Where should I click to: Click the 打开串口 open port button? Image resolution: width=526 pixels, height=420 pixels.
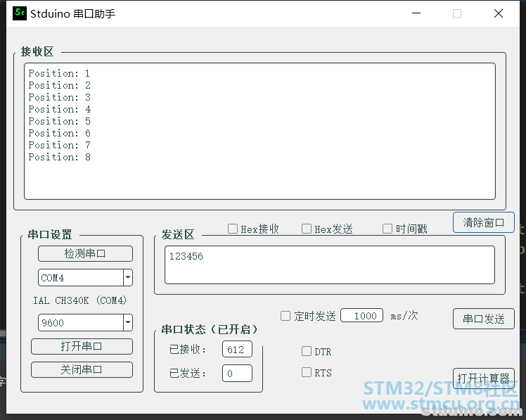click(82, 346)
